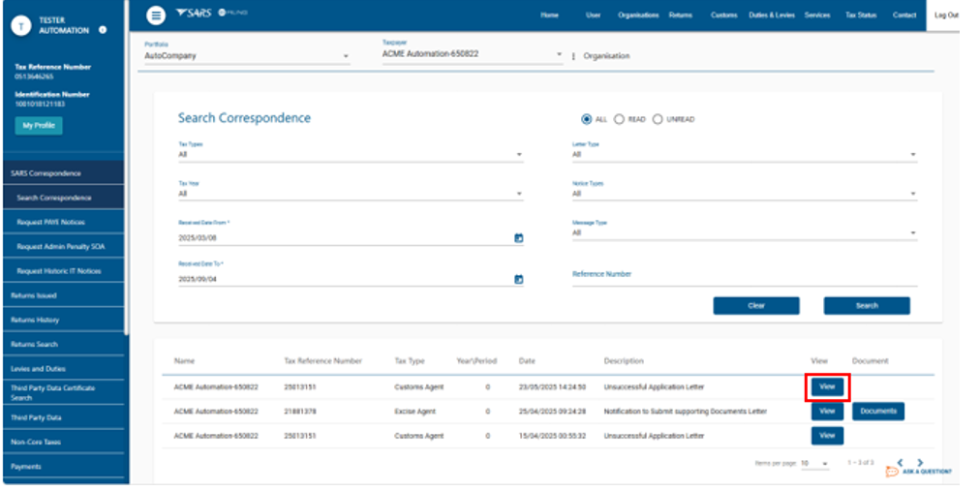980x491 pixels.
Task: Click the Search button
Action: (867, 305)
